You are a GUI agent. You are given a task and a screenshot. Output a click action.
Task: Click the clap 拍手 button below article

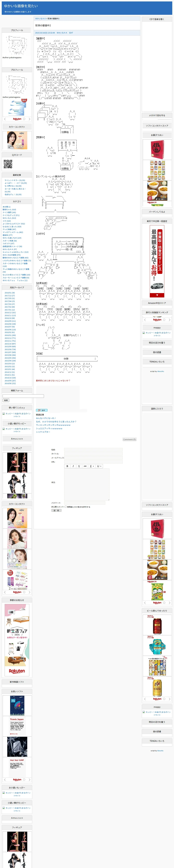tap(42, 410)
